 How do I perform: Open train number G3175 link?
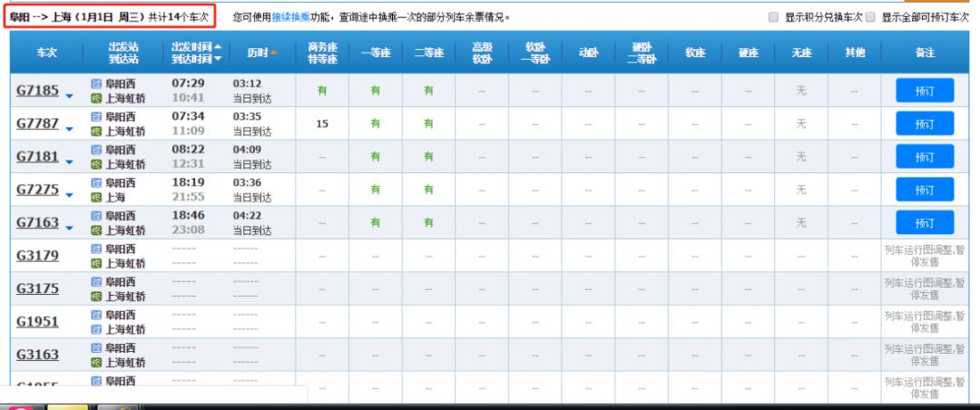tap(37, 288)
